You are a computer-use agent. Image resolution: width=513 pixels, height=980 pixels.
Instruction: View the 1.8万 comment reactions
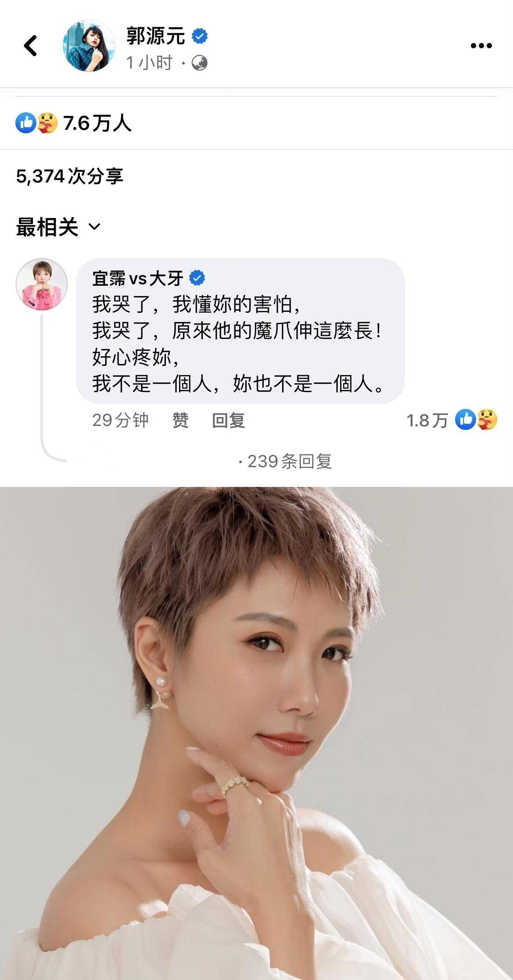click(x=452, y=420)
